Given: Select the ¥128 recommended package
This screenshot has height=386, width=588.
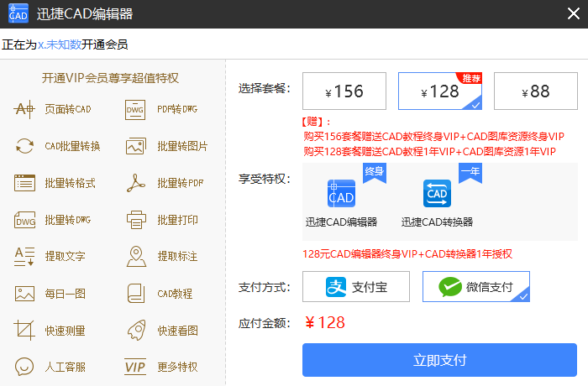Looking at the screenshot, I should coord(440,91).
